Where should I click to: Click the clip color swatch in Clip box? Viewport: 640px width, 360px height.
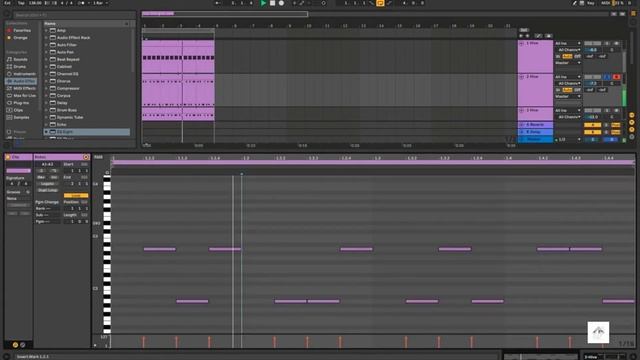18,171
